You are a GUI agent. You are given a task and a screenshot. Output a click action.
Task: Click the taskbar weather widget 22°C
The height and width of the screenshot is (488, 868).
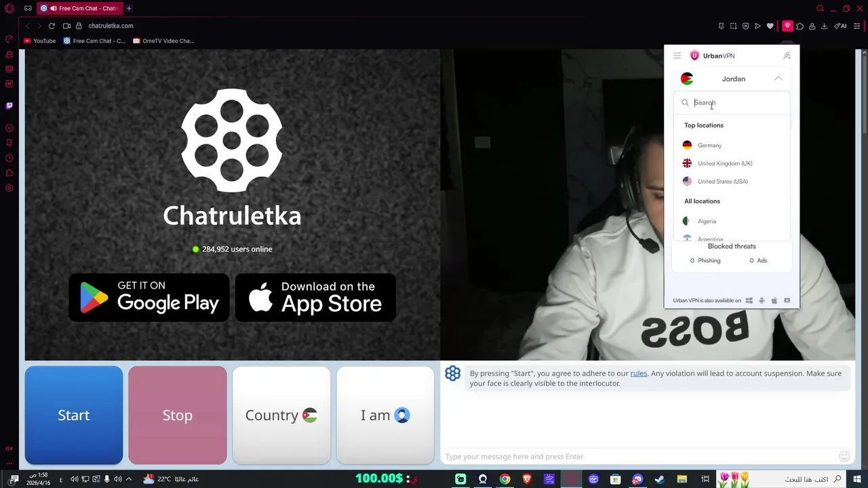pyautogui.click(x=171, y=479)
